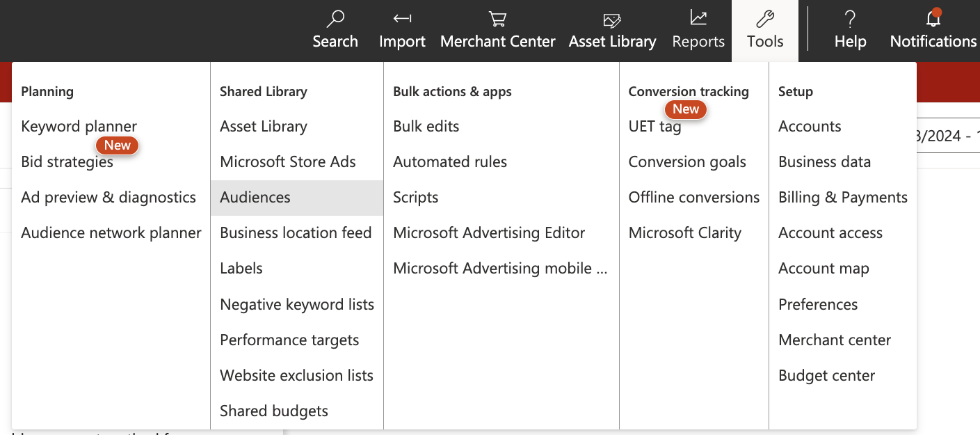
Task: Open Ad preview & diagnostics
Action: pos(109,197)
